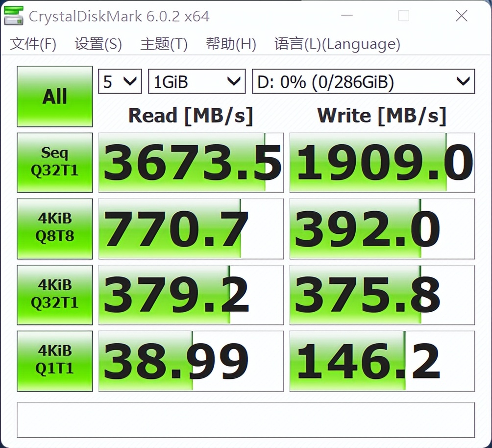Click the comment input field at the bottom
Viewport: 492px width, 448px height.
pyautogui.click(x=245, y=419)
